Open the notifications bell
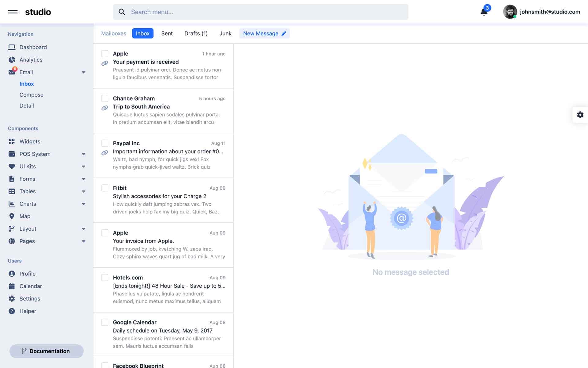The image size is (588, 368). click(x=484, y=12)
